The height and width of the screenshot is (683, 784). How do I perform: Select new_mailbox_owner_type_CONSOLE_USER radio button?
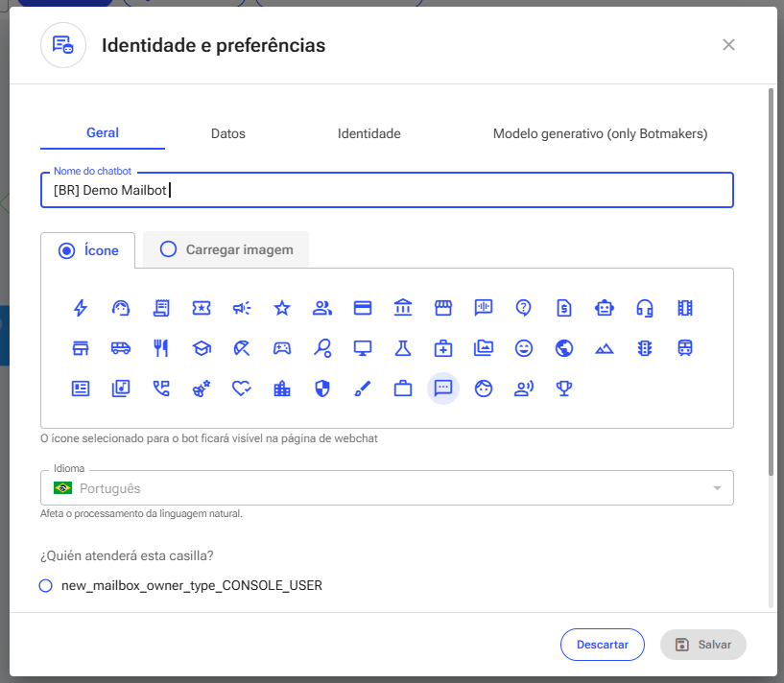45,585
